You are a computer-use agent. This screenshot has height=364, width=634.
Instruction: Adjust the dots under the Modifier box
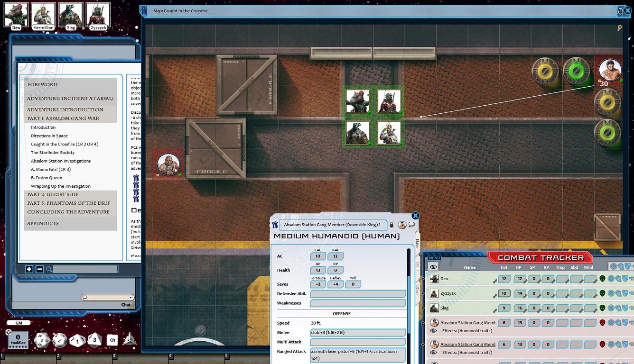(x=18, y=347)
